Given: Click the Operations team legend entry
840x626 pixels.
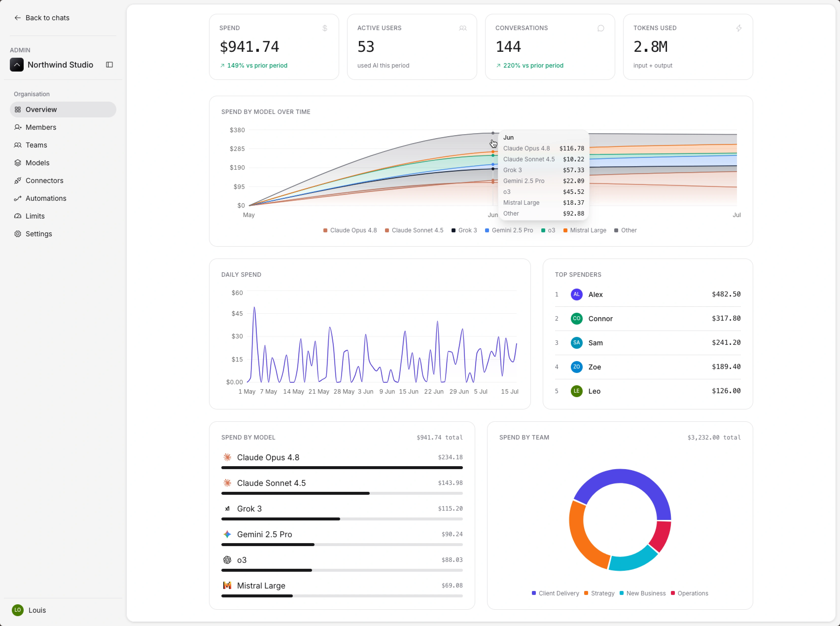Looking at the screenshot, I should click(x=689, y=593).
